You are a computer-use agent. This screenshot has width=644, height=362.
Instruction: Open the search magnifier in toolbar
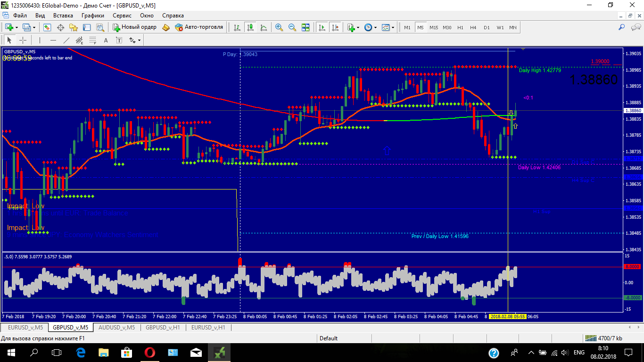[x=621, y=27]
